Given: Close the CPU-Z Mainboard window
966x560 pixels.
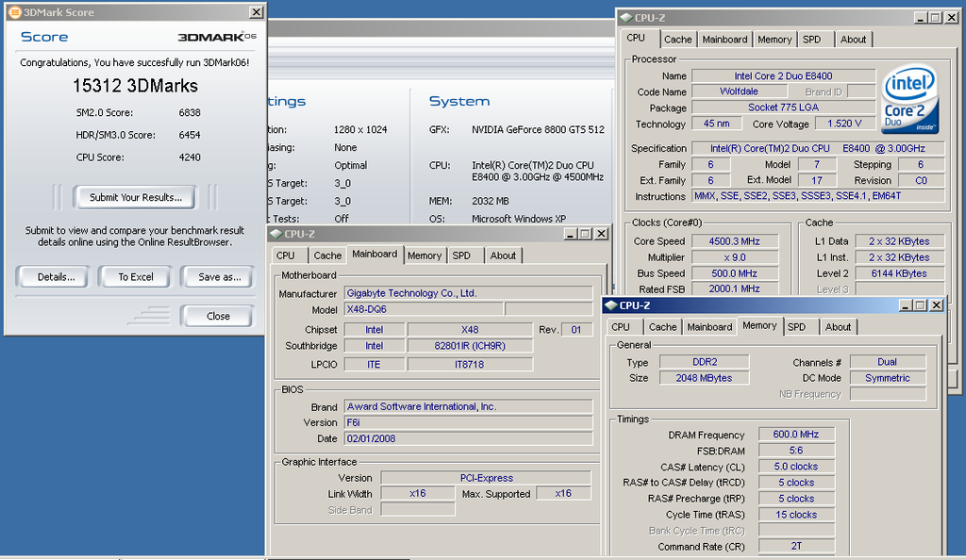Looking at the screenshot, I should [600, 234].
